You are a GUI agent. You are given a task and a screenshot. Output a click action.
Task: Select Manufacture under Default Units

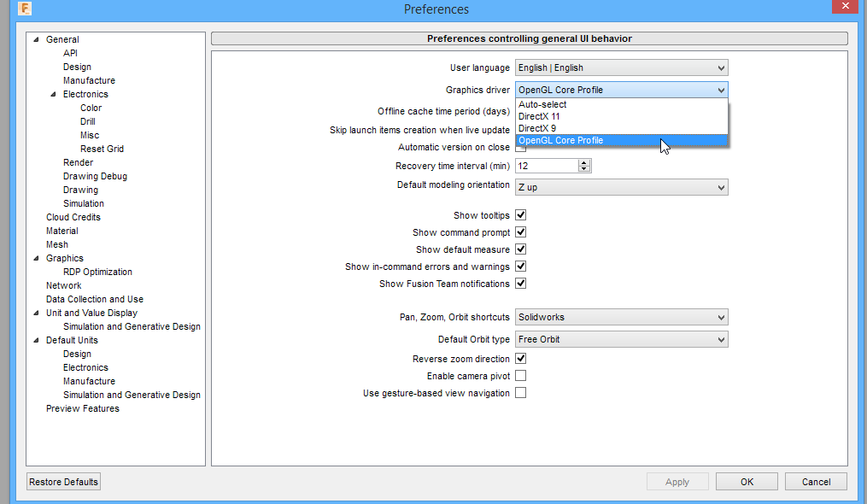point(89,381)
